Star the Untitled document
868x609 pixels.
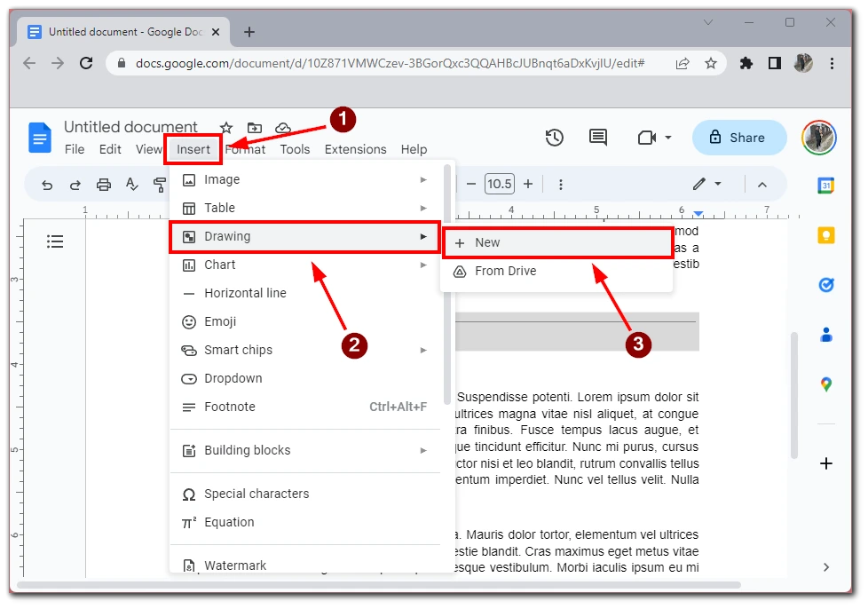(x=226, y=128)
